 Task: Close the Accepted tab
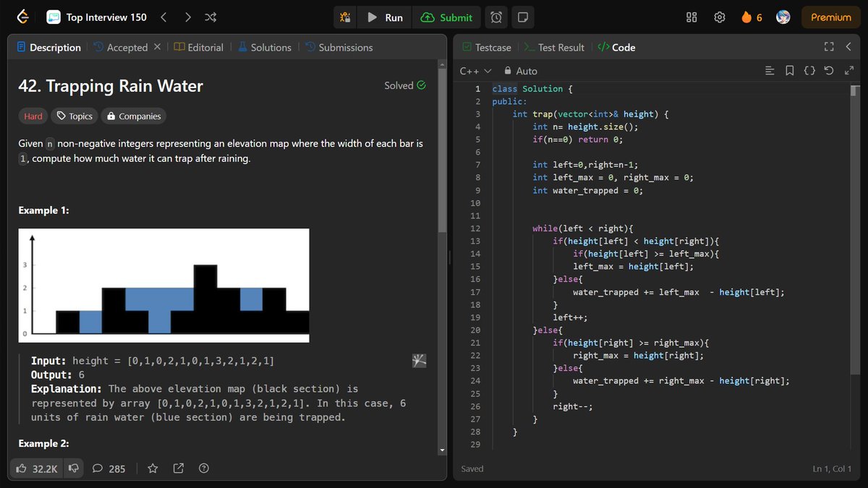click(157, 47)
